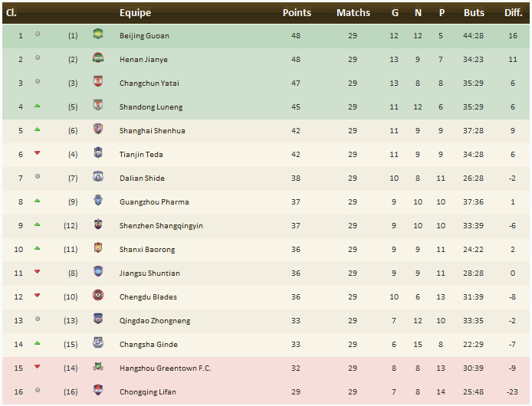Viewport: 532px width, 406px height.
Task: Click green up arrow beside Shandong Luneng
Action: pyautogui.click(x=37, y=106)
